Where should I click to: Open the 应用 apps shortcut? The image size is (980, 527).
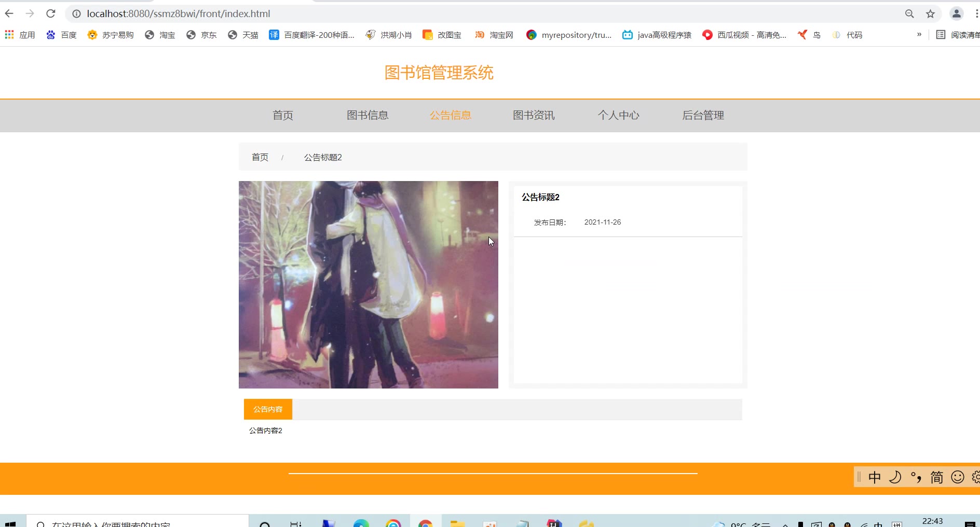tap(20, 35)
